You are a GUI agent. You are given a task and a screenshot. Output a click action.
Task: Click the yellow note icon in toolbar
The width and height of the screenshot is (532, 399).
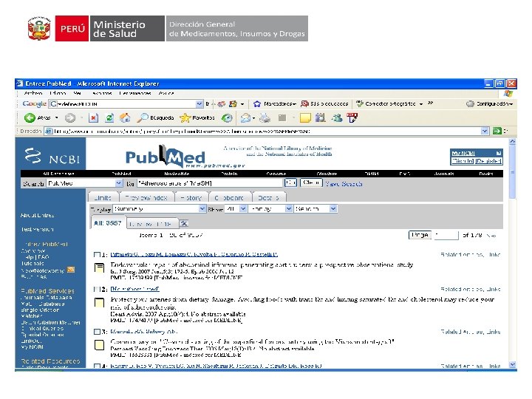[305, 117]
